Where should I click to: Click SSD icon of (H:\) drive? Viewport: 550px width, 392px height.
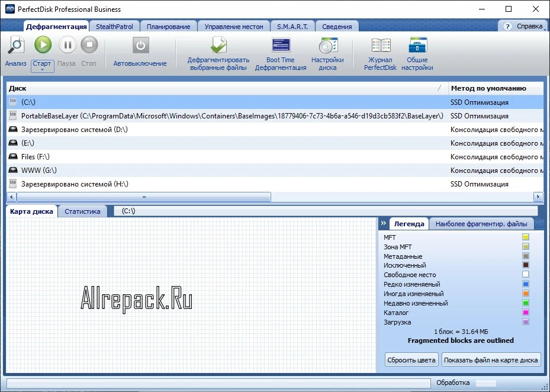(13, 184)
